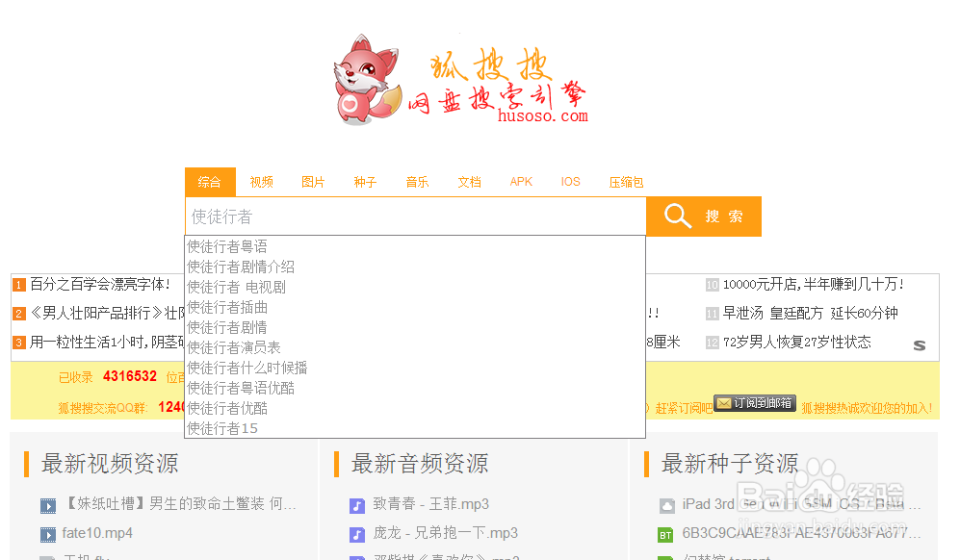Viewport: 960px width, 560px height.
Task: Switch to the 视频 tab
Action: pyautogui.click(x=262, y=182)
